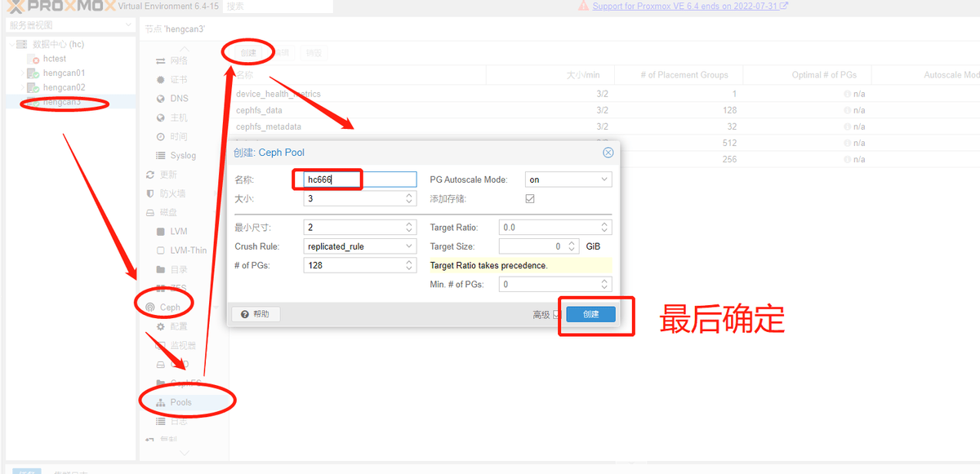980x474 pixels.
Task: Toggle the 高级 (advanced) checkbox
Action: (558, 313)
